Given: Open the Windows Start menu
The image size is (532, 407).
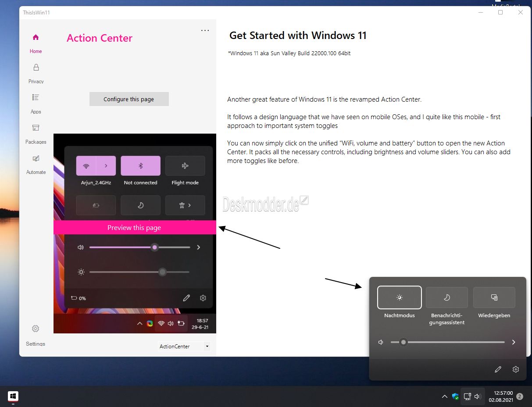Looking at the screenshot, I should click(x=13, y=396).
